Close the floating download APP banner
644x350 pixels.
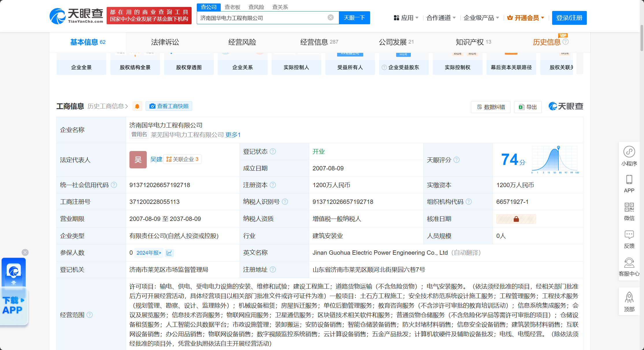click(25, 252)
